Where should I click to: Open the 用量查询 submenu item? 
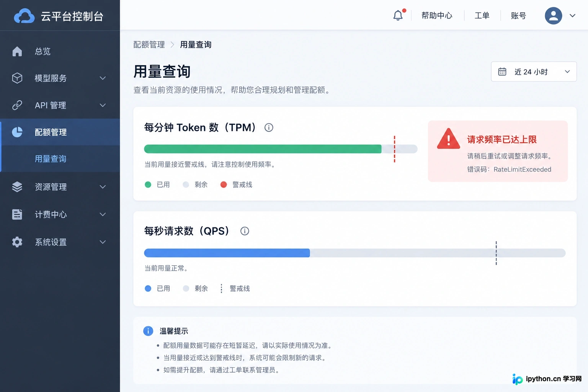click(60, 158)
